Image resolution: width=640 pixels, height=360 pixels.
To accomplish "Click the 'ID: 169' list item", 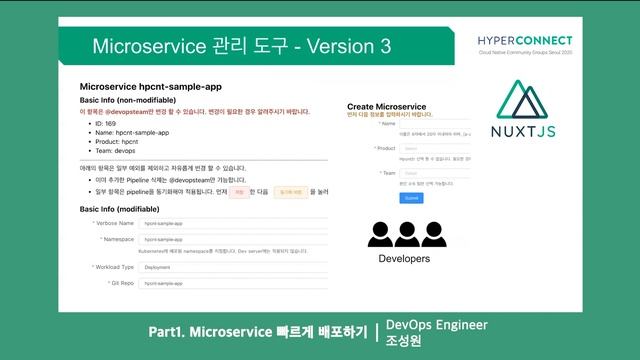I will 105,124.
